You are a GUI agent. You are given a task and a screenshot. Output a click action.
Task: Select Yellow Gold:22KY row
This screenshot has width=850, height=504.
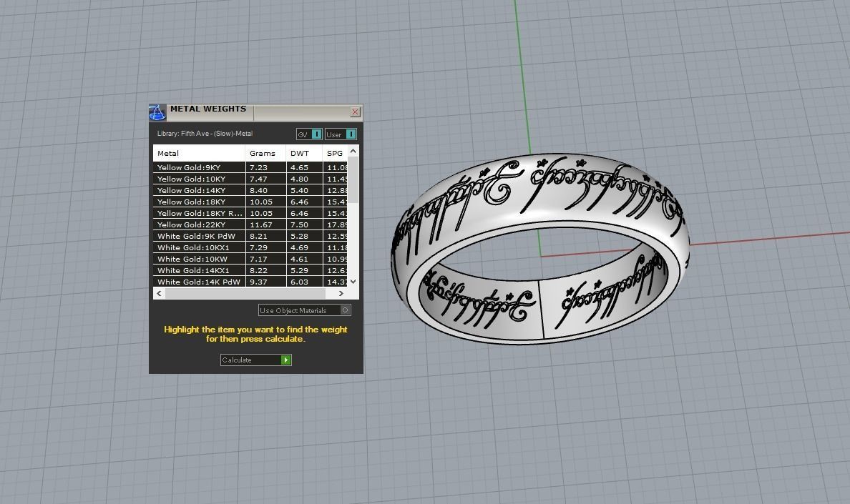(250, 224)
